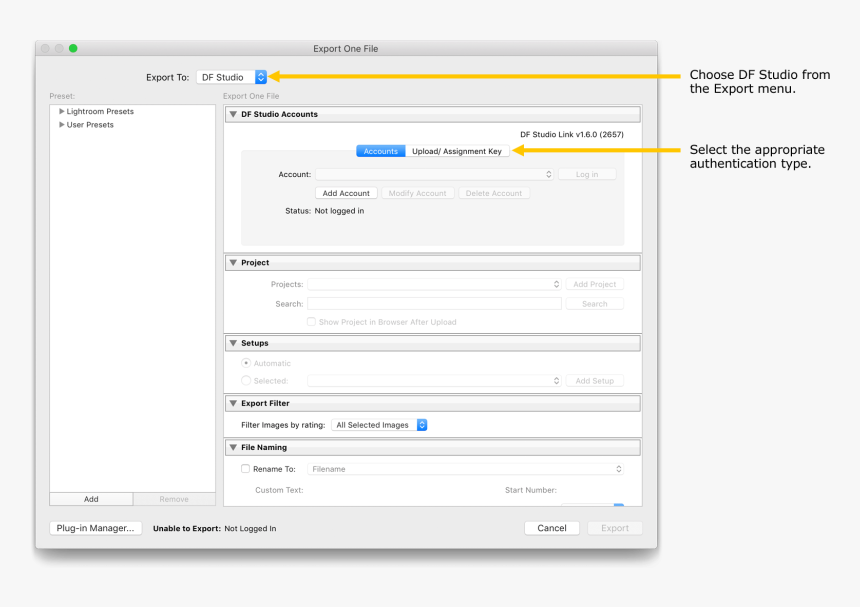This screenshot has width=860, height=607.
Task: Collapse the DF Studio Accounts section
Action: (233, 114)
